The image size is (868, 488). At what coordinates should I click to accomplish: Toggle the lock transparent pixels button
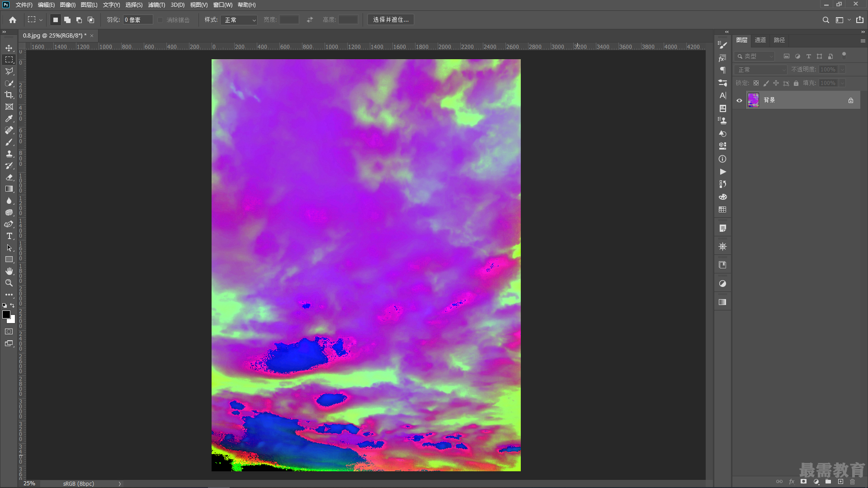point(756,83)
